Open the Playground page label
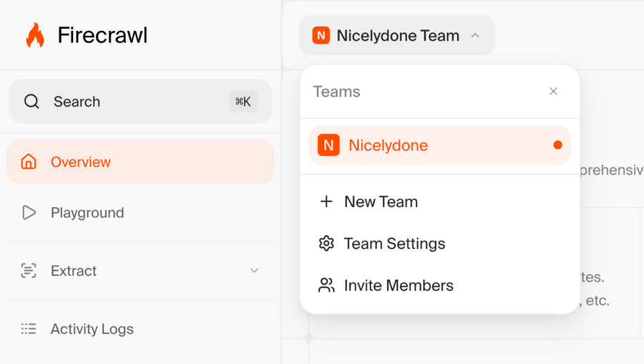 [x=87, y=213]
